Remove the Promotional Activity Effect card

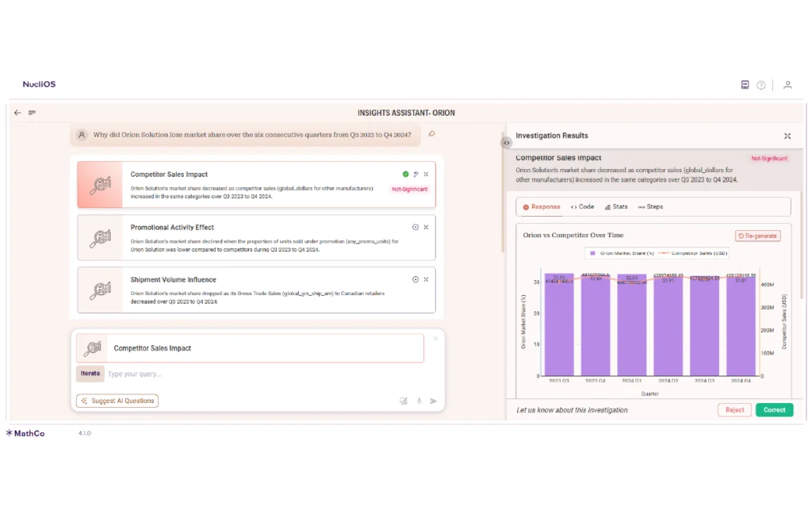(426, 227)
